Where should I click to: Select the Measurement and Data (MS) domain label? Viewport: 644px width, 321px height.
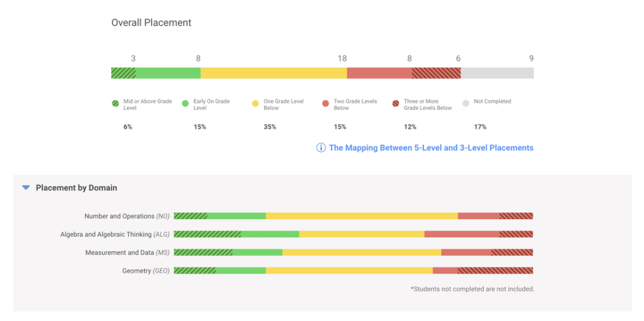(x=128, y=253)
